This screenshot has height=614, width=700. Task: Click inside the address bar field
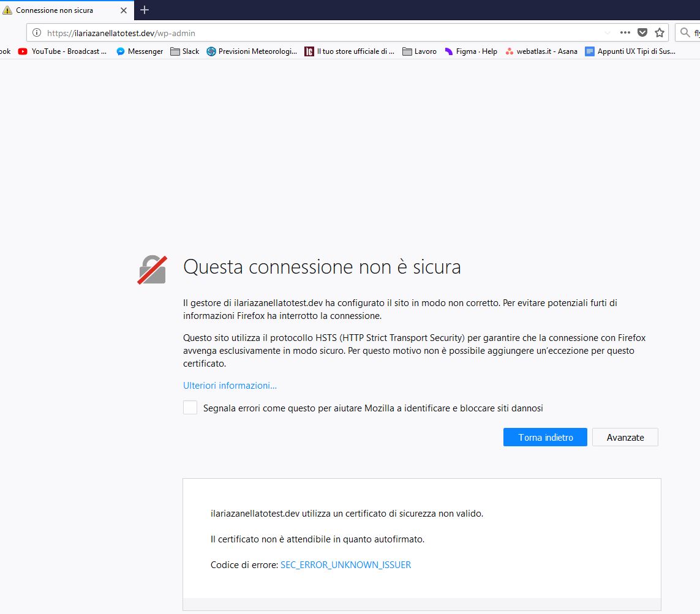click(x=245, y=32)
